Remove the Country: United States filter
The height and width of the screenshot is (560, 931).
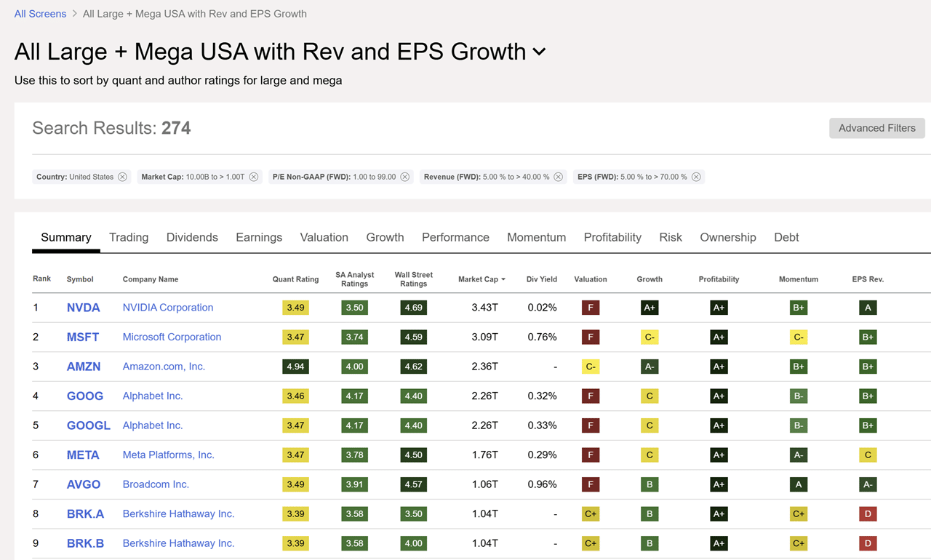click(122, 177)
